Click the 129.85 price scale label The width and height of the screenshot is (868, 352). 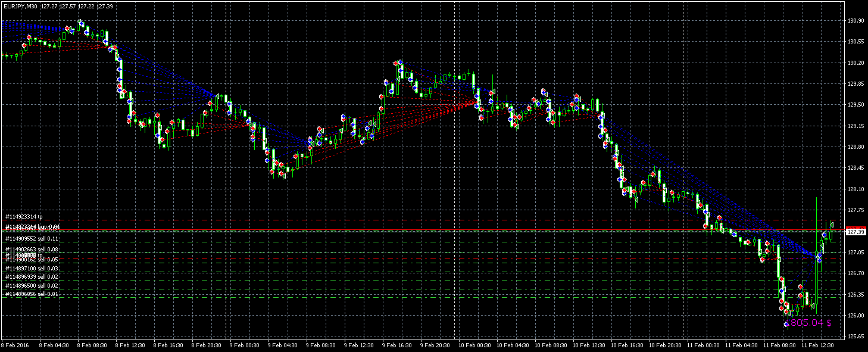(856, 84)
